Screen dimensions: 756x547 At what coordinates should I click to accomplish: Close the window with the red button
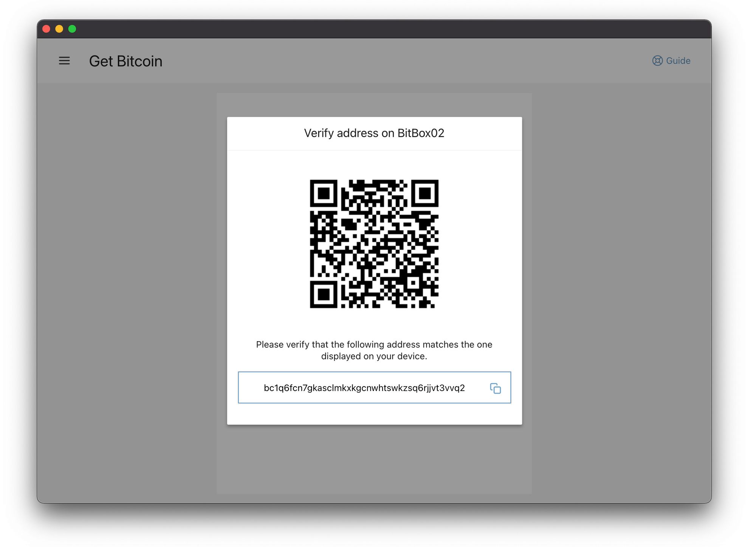(x=46, y=29)
